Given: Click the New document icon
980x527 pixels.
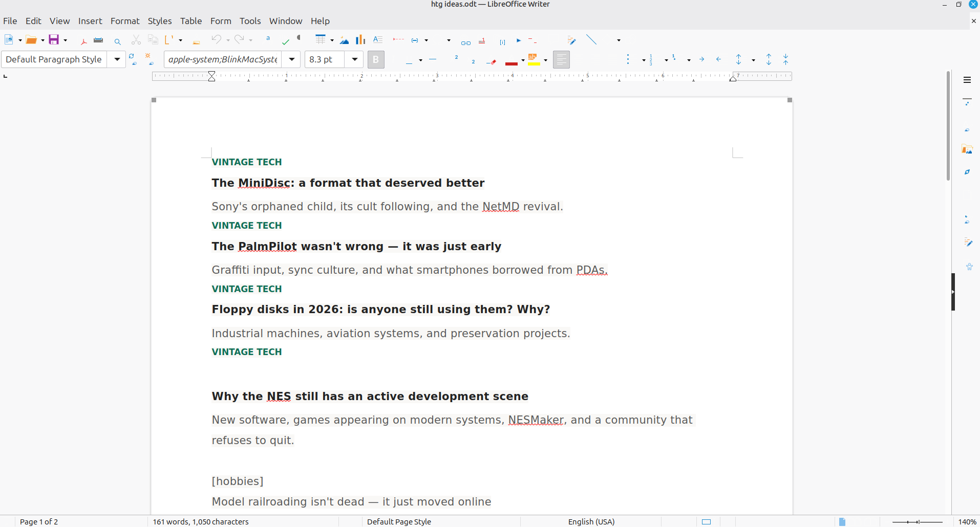Looking at the screenshot, I should (x=9, y=40).
